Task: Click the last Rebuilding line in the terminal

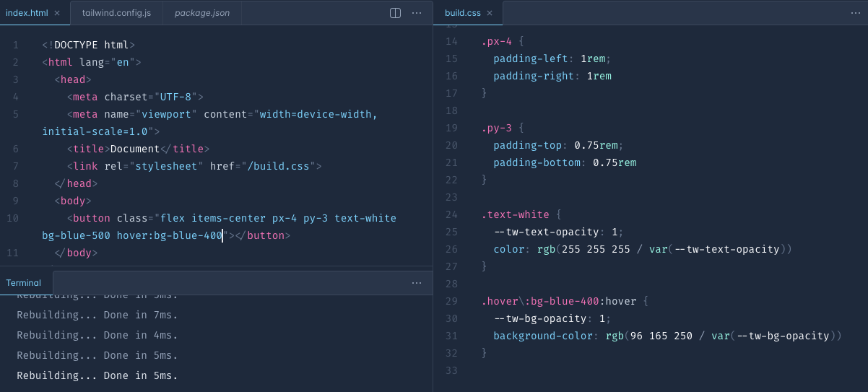Action: coord(97,375)
